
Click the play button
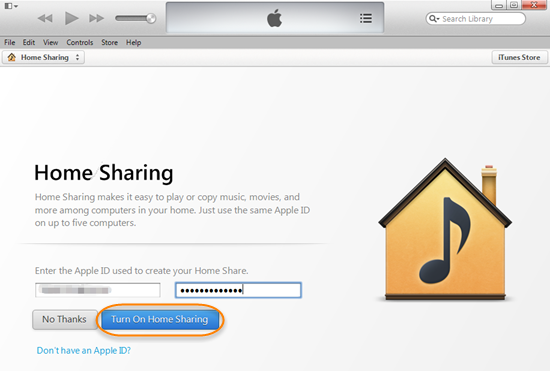point(72,18)
